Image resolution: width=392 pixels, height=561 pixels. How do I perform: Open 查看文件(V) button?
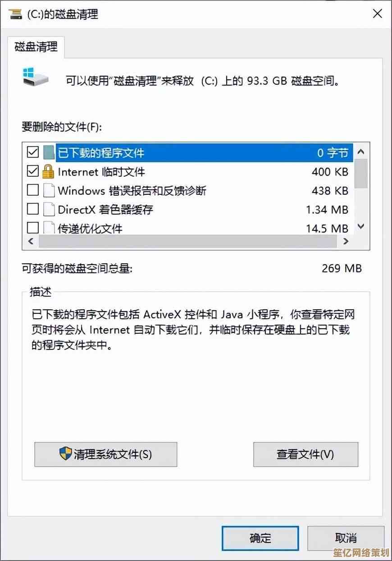point(305,454)
